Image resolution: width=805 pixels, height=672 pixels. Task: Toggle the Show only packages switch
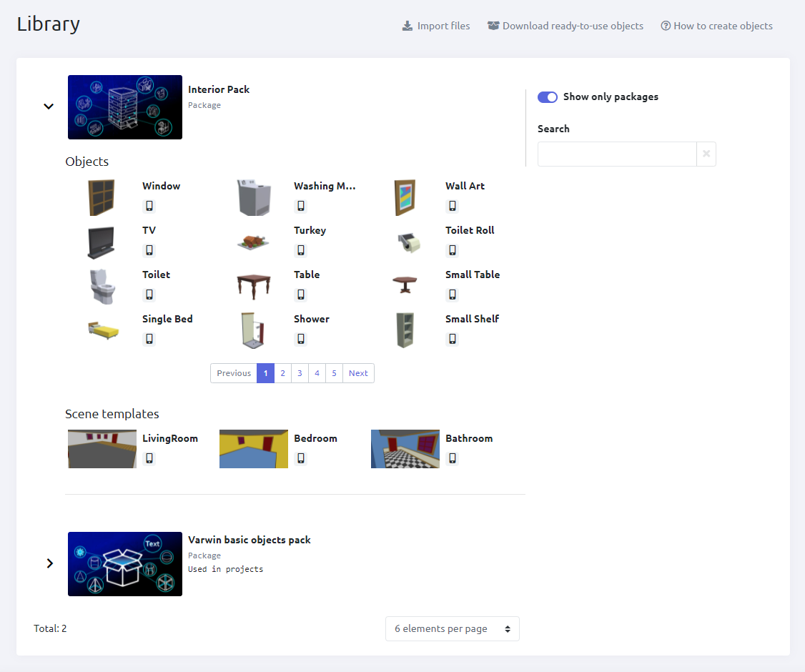[x=548, y=97]
